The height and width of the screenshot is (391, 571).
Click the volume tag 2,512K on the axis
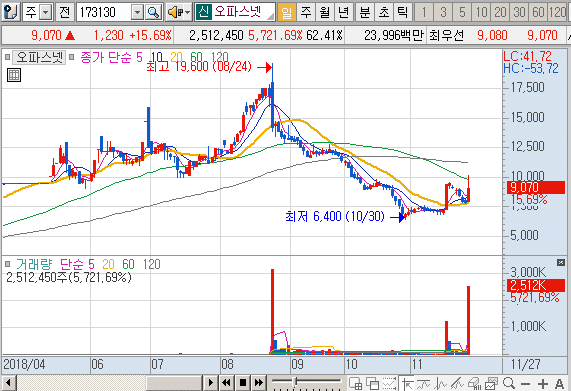tap(536, 285)
